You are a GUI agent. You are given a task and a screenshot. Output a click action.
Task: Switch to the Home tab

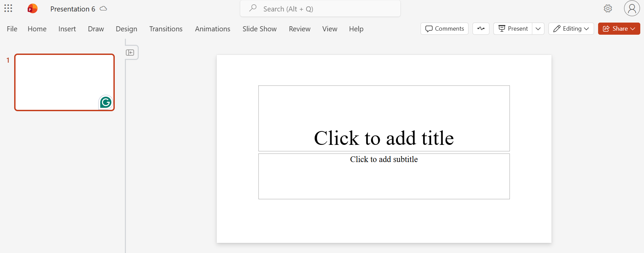click(x=37, y=29)
